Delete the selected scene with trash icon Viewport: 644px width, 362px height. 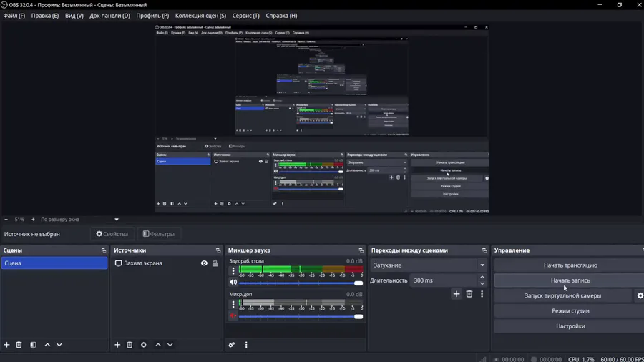19,345
